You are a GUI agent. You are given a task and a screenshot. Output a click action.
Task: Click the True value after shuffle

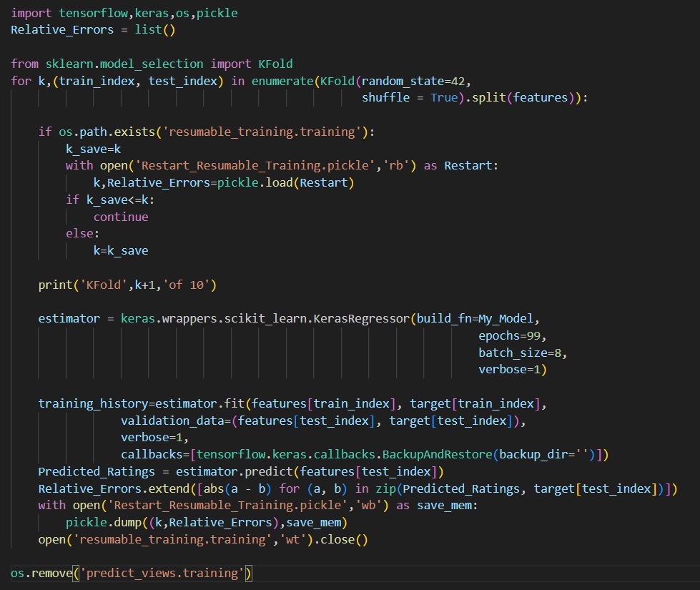443,97
